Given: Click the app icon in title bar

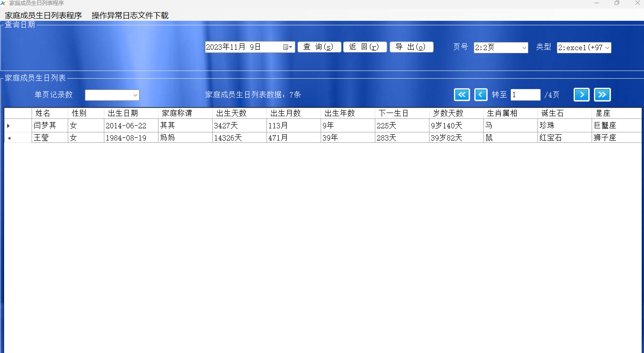Looking at the screenshot, I should (3, 3).
